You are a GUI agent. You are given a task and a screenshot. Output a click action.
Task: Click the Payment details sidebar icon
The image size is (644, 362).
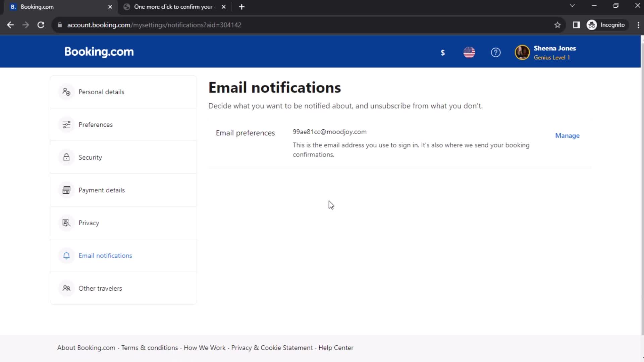66,190
